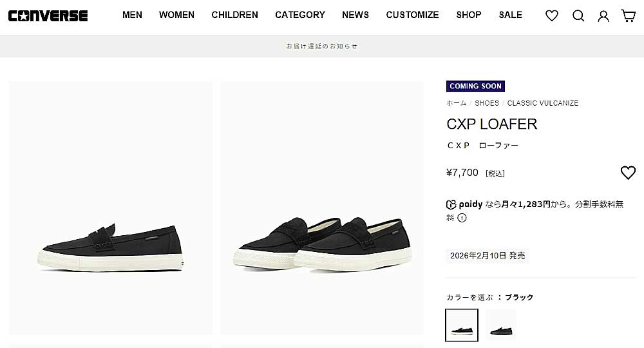
Task: Click the Converse logo
Action: point(48,15)
